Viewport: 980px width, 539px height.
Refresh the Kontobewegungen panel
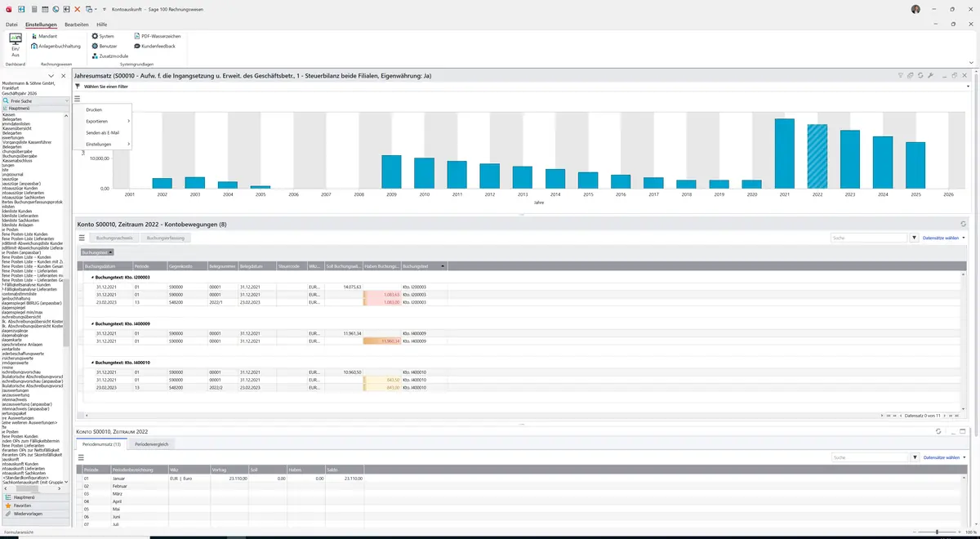pos(963,224)
